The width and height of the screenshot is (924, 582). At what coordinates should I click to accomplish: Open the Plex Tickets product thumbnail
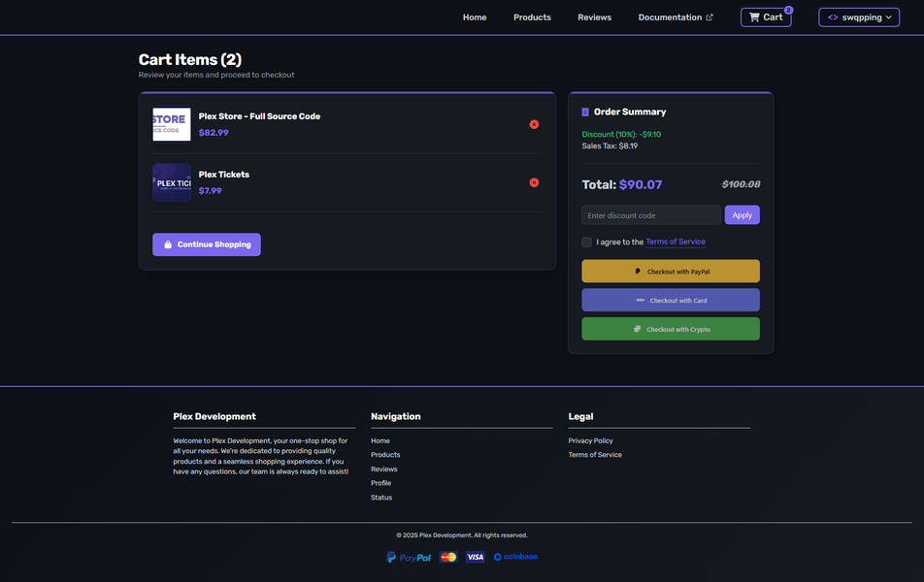pyautogui.click(x=172, y=182)
